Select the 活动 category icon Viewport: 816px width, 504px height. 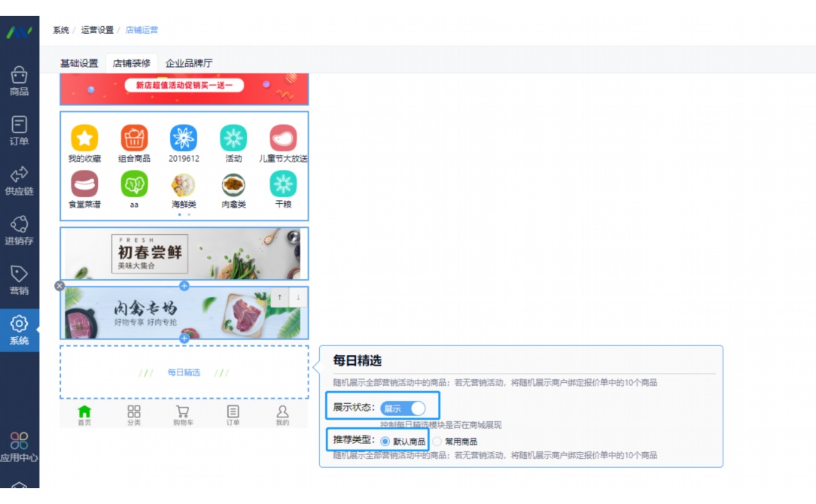click(x=233, y=138)
